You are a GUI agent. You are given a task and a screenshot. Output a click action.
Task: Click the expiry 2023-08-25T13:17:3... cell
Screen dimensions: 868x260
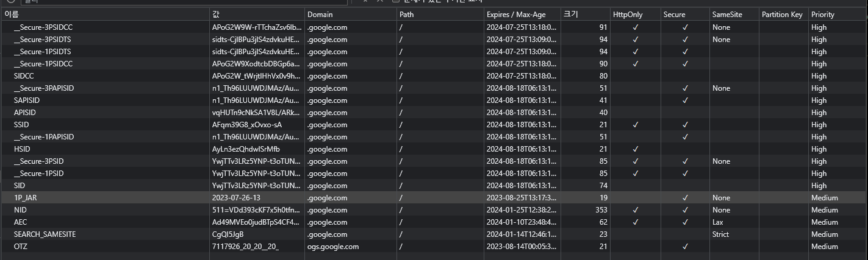coord(522,198)
